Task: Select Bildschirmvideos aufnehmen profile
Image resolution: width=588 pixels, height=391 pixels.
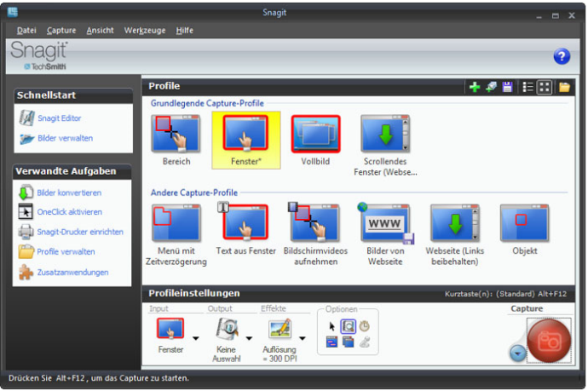Action: [315, 234]
